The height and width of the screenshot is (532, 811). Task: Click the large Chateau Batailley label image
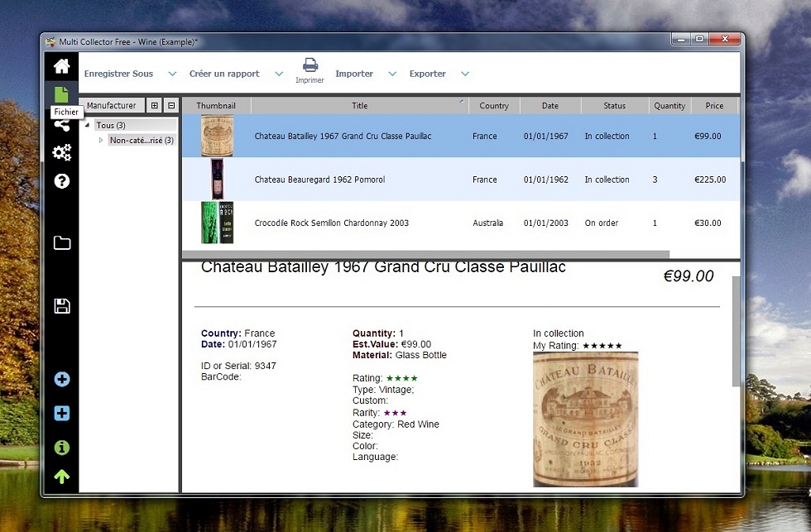pos(586,419)
